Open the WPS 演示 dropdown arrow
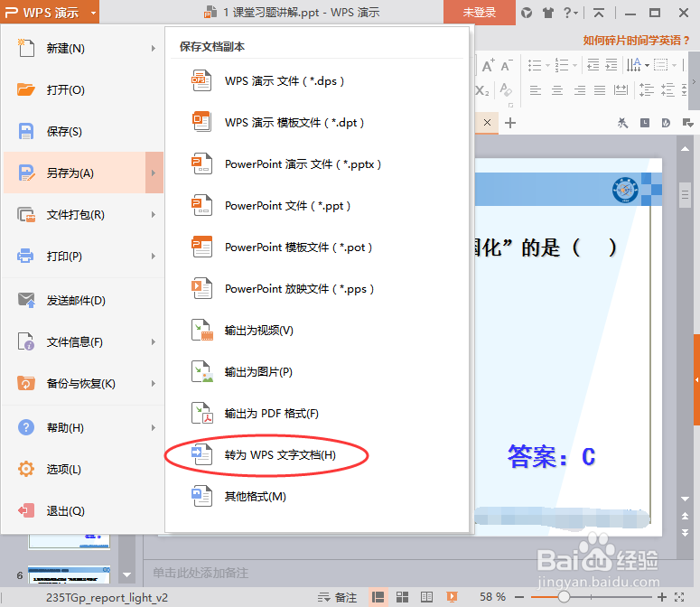Viewport: 700px width, 607px height. 93,13
